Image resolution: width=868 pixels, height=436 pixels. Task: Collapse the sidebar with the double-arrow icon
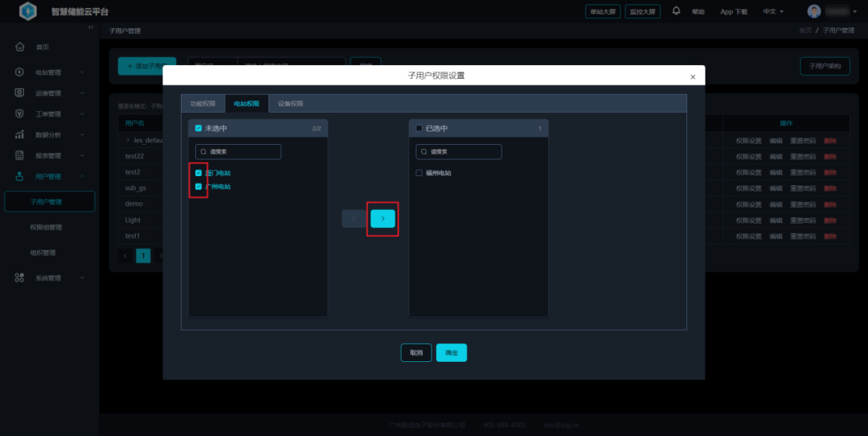tap(90, 28)
